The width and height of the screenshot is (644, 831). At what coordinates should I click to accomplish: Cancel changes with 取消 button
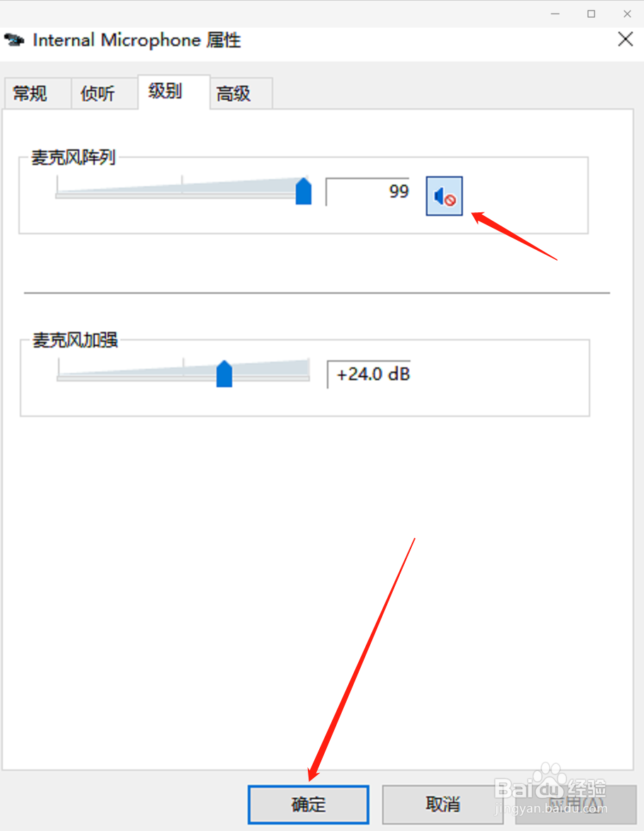(x=442, y=805)
